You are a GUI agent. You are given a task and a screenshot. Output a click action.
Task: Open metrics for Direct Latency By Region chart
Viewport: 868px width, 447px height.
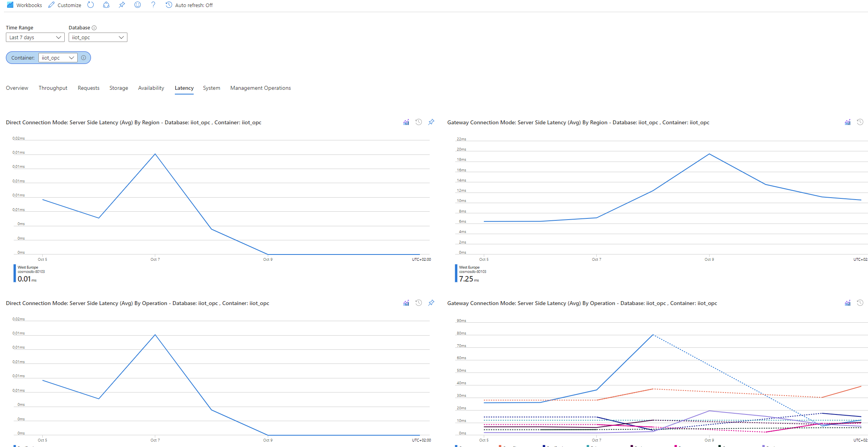tap(406, 122)
